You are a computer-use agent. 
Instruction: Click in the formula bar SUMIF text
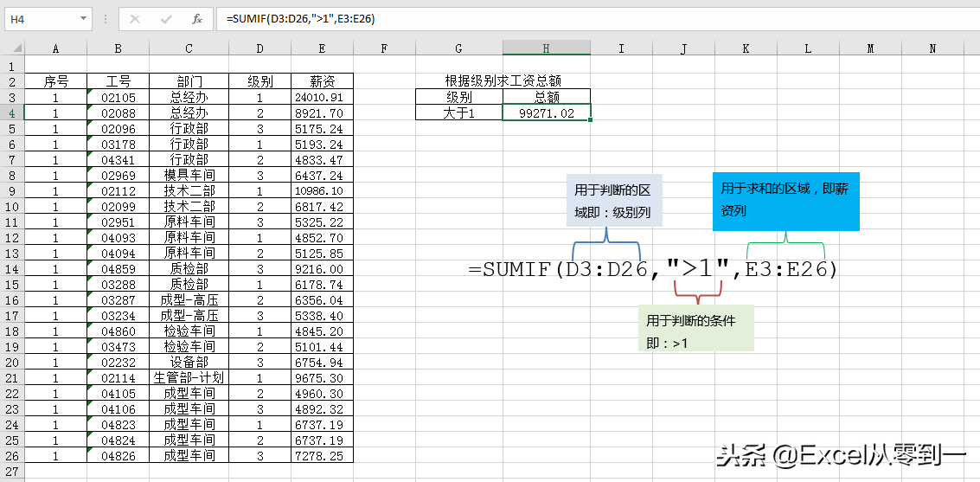301,19
